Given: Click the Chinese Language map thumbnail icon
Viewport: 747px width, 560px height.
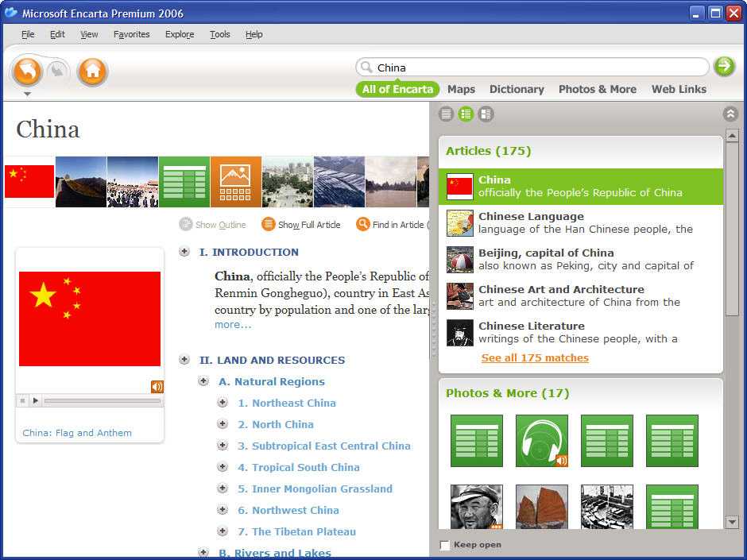Looking at the screenshot, I should pos(460,223).
